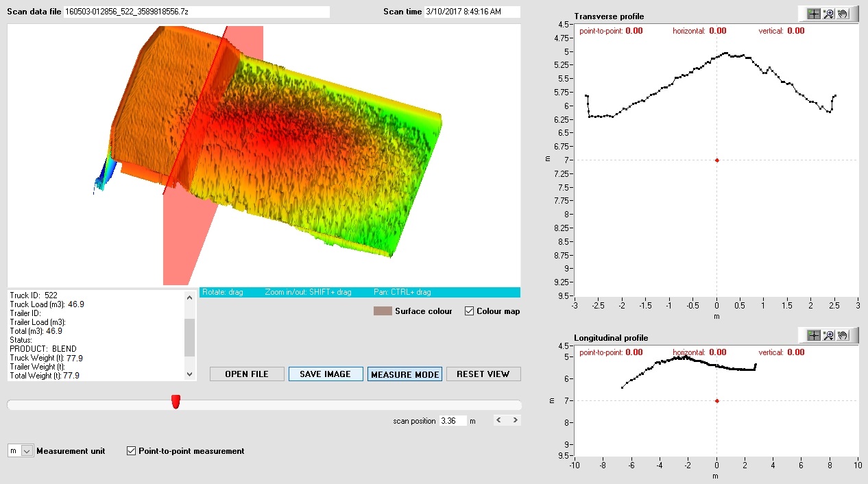The width and height of the screenshot is (868, 484).
Task: Select crosshair cursor tool in Transverse profile
Action: pyautogui.click(x=814, y=14)
